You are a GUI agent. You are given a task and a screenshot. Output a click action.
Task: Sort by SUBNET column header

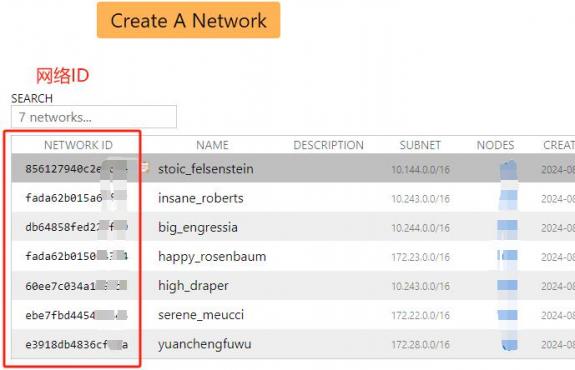(420, 145)
